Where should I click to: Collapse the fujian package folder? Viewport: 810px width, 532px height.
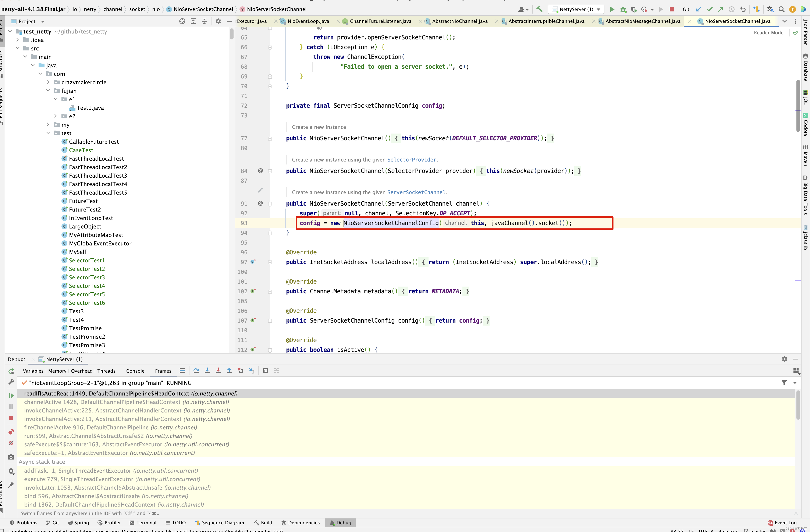click(48, 91)
